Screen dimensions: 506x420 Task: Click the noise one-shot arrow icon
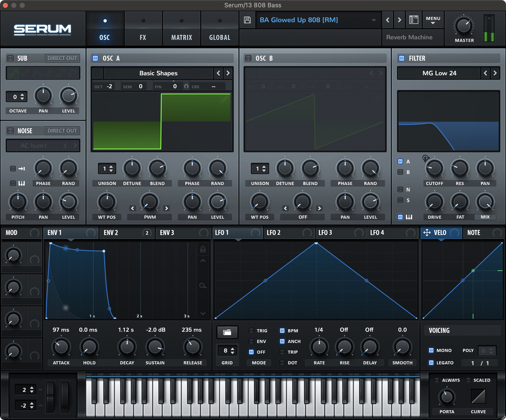22,168
